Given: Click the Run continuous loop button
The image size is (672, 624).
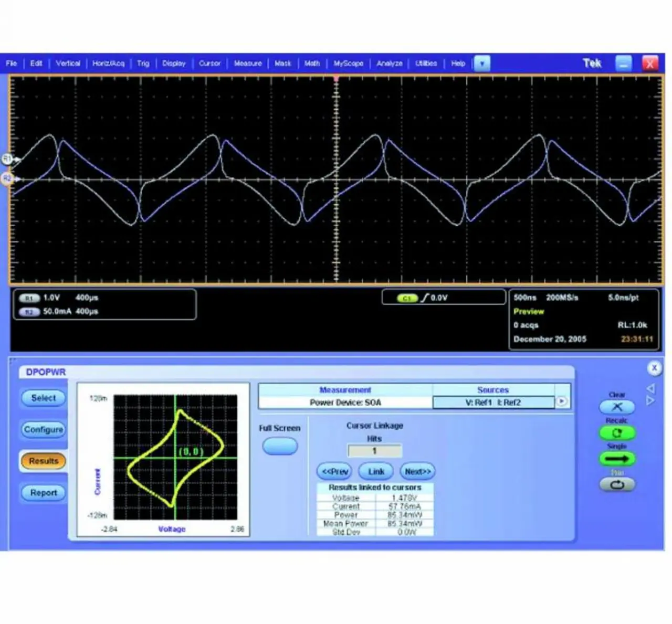Looking at the screenshot, I should click(x=617, y=484).
